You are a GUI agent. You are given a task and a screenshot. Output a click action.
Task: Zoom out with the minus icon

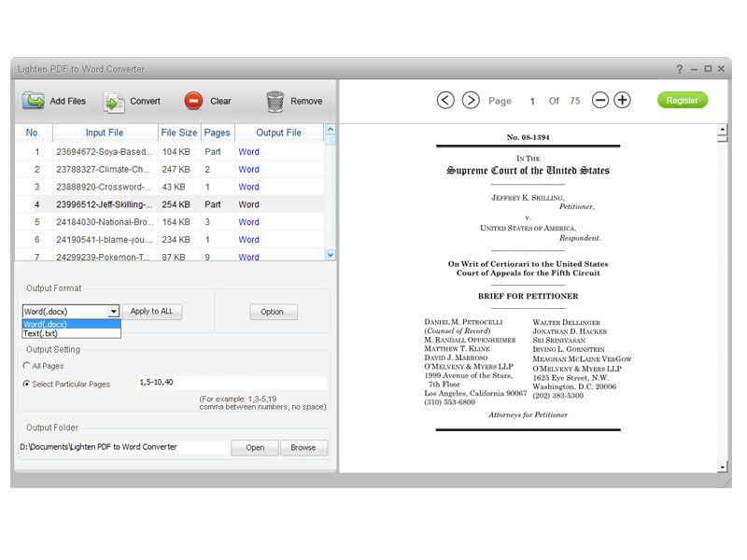coord(600,100)
